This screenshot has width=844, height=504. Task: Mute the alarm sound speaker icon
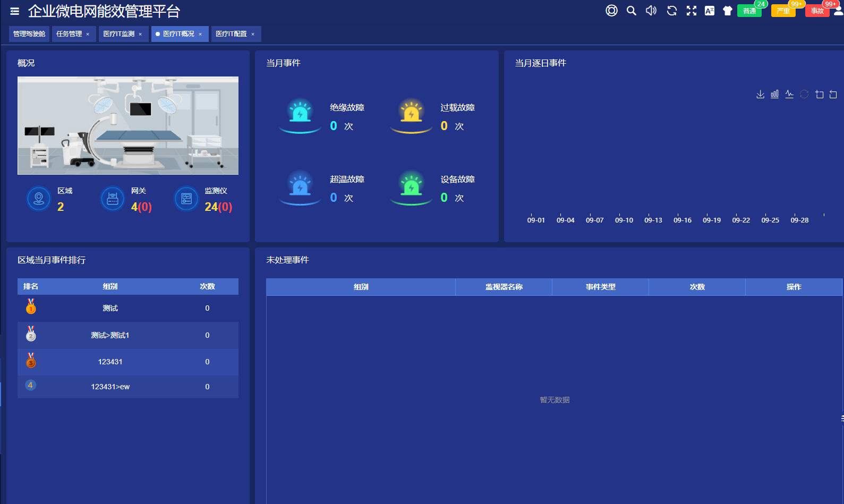(651, 11)
